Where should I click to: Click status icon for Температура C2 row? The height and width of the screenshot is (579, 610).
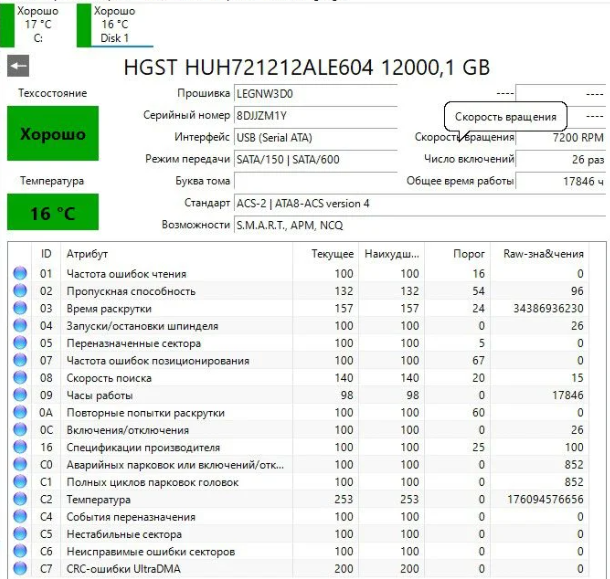(20, 499)
